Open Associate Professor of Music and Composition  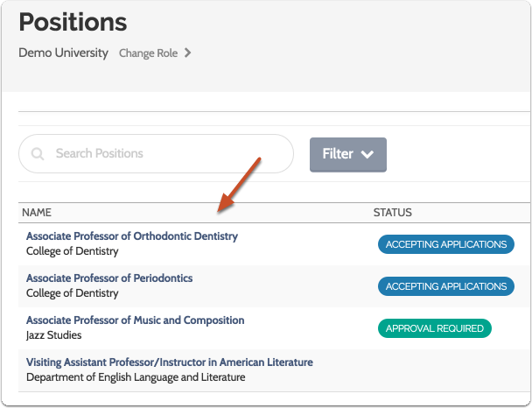coord(136,320)
